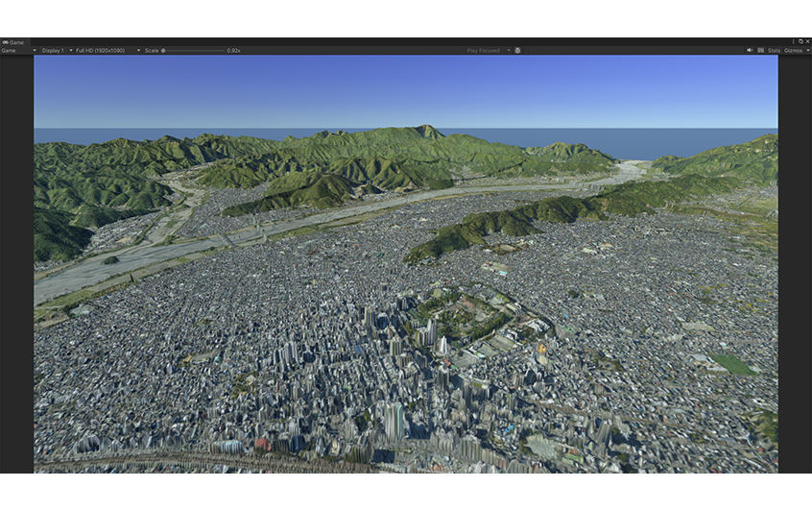The image size is (812, 511).
Task: Click the Scale label in the toolbar
Action: (152, 51)
